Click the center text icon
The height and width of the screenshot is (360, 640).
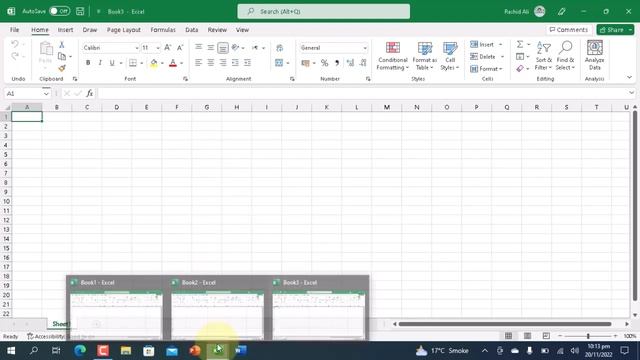coord(211,63)
